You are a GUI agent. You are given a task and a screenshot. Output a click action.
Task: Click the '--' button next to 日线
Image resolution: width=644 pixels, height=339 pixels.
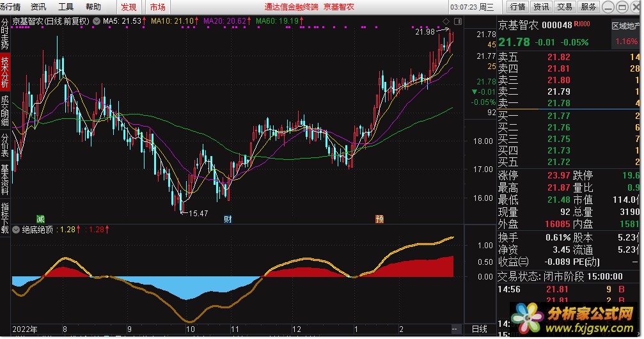click(x=454, y=329)
